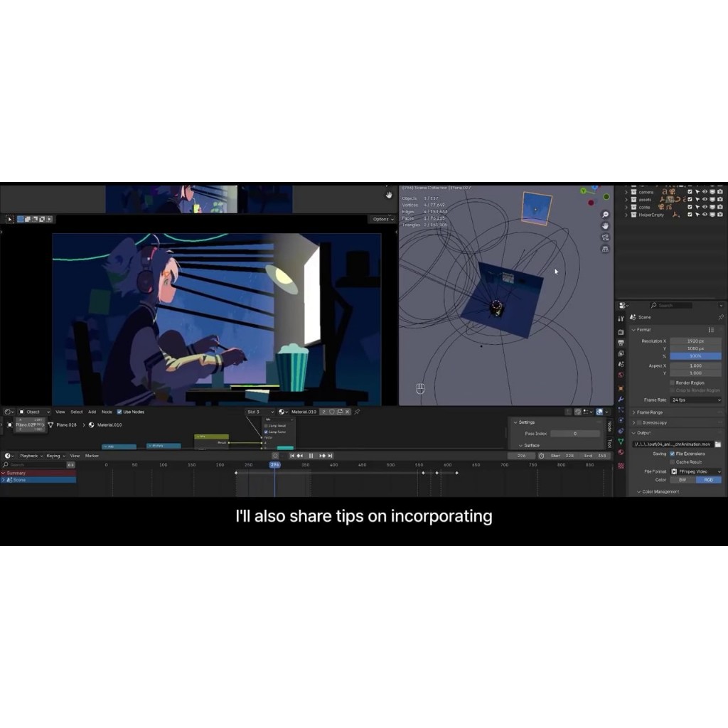Select RGB color output mode
Viewport: 728px width, 728px height.
pyautogui.click(x=709, y=480)
